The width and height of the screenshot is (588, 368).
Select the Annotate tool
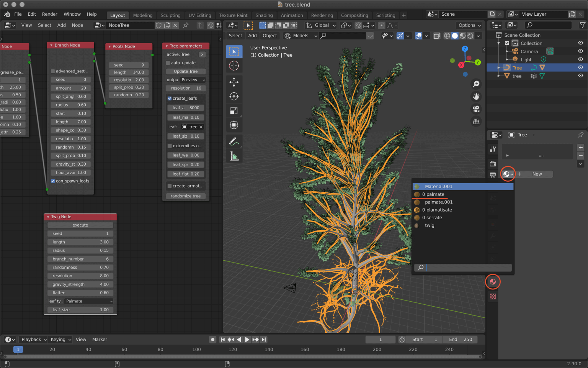tap(234, 141)
